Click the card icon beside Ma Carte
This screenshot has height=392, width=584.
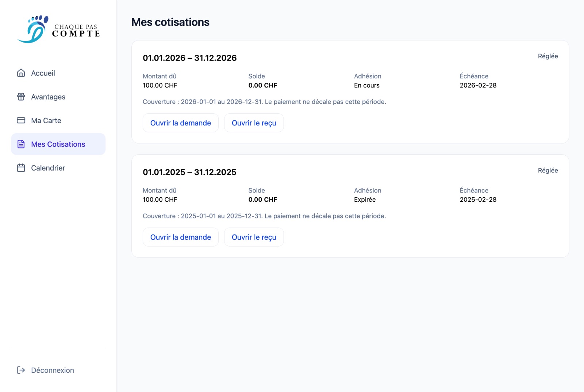click(21, 120)
